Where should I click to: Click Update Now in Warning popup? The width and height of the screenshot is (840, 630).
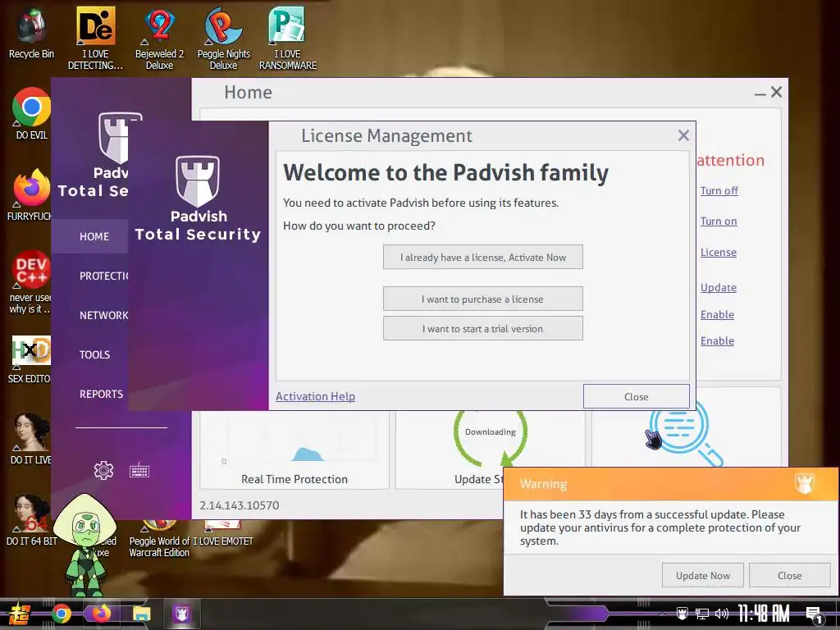coord(702,575)
